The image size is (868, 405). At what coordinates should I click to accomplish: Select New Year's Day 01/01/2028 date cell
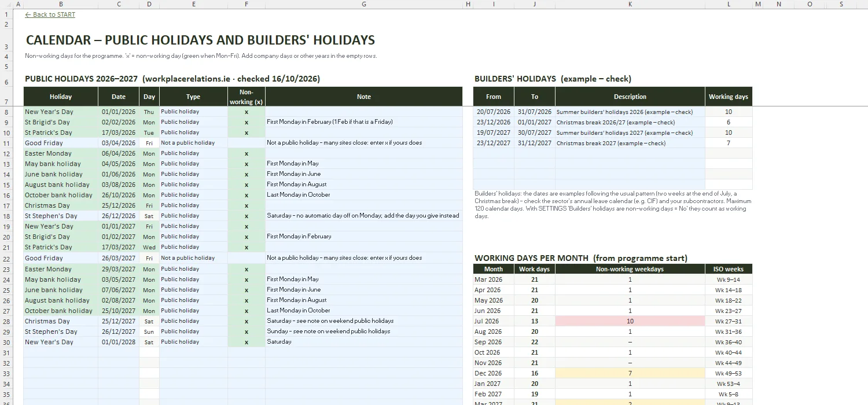(x=119, y=342)
